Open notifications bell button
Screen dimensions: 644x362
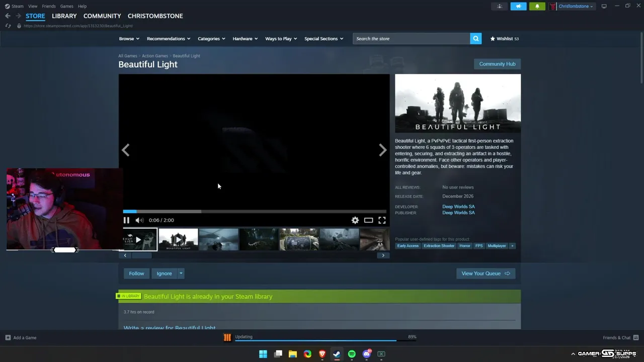pos(537,6)
